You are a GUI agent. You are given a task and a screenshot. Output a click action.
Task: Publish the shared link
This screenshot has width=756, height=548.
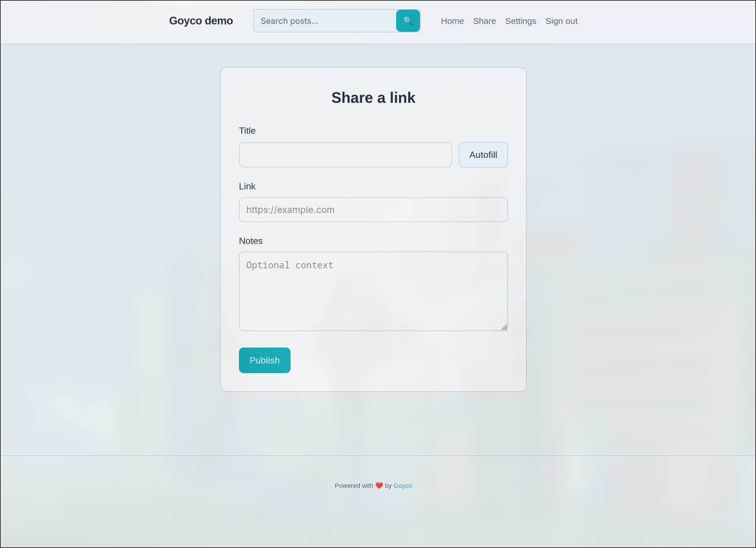264,361
